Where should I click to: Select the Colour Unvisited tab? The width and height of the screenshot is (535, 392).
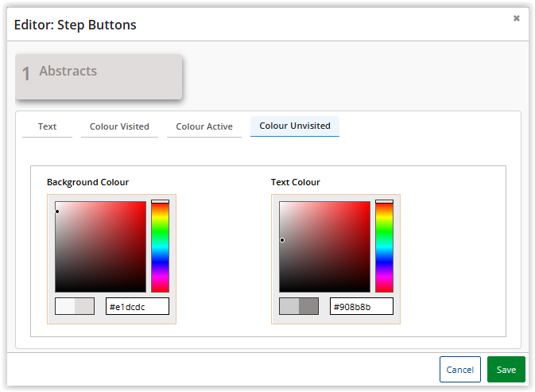[295, 126]
